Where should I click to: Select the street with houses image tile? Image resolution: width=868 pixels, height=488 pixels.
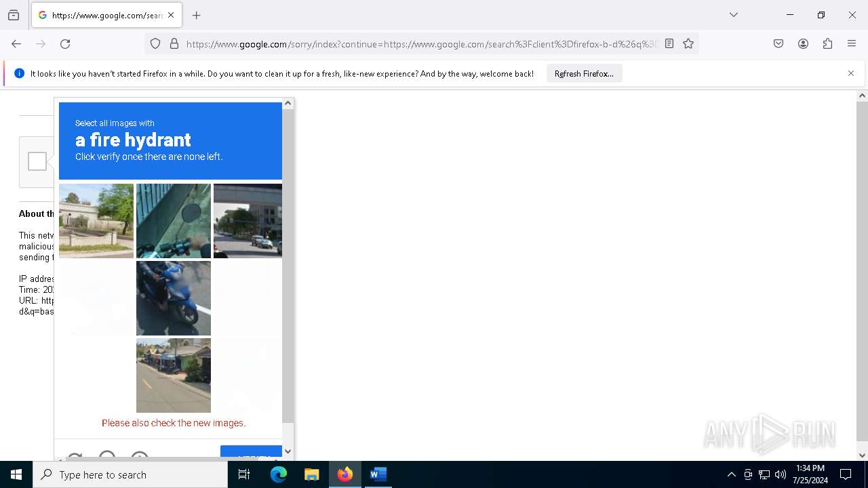(x=174, y=375)
